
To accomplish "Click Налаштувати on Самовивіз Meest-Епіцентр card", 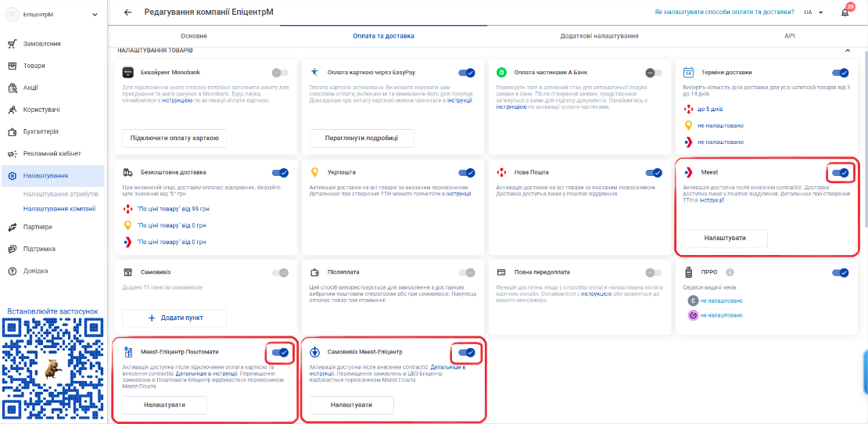I will point(352,405).
